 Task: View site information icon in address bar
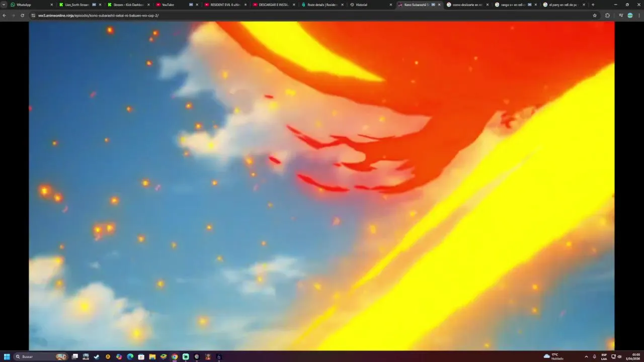[x=33, y=16]
